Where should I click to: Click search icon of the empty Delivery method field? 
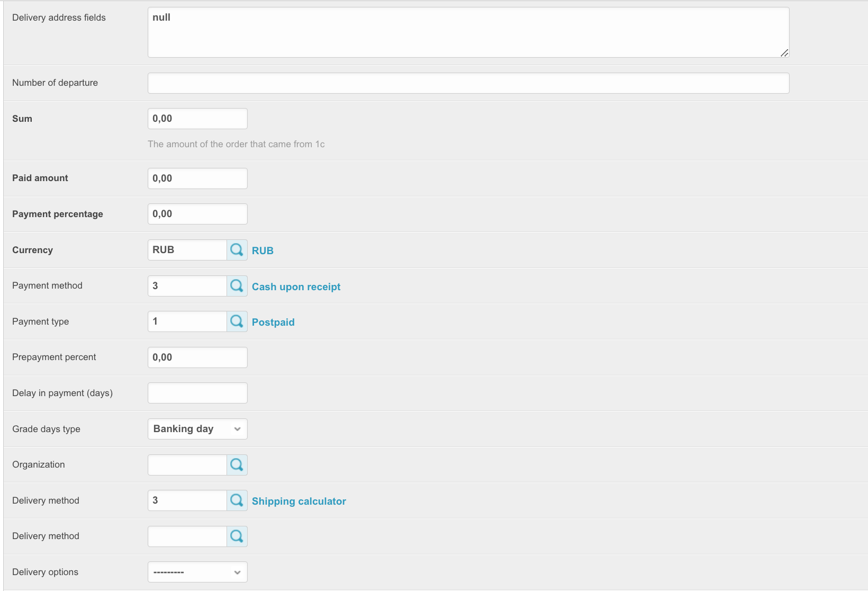(x=237, y=536)
